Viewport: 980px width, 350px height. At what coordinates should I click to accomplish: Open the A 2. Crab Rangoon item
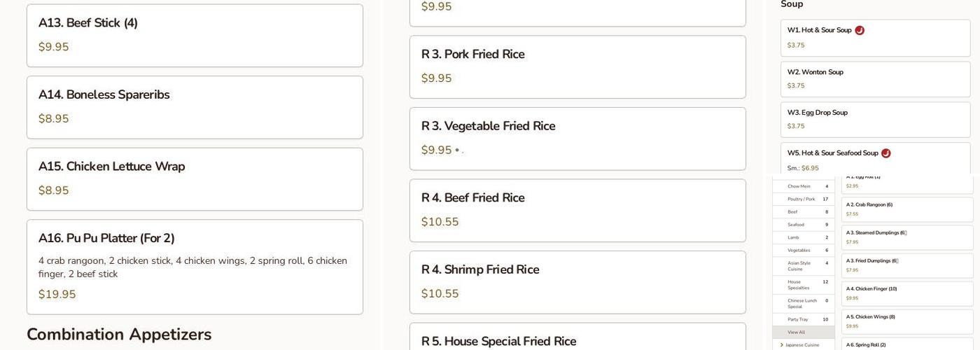tap(907, 209)
